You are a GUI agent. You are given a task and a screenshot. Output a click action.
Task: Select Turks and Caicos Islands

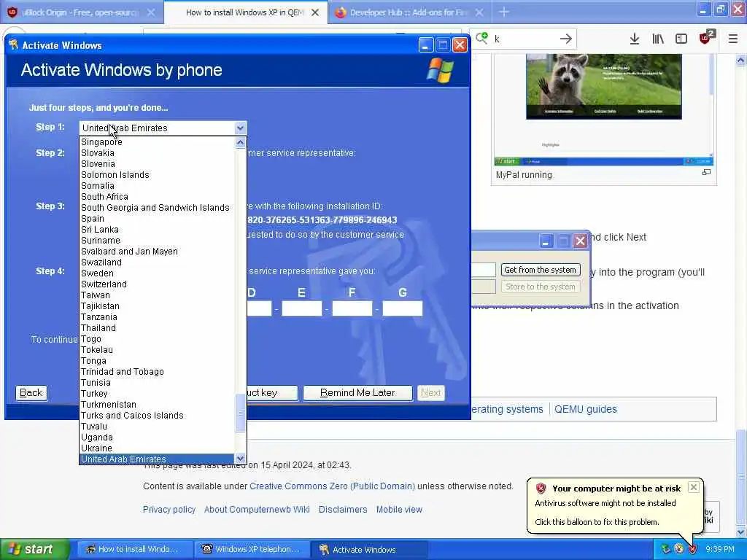[157, 416]
